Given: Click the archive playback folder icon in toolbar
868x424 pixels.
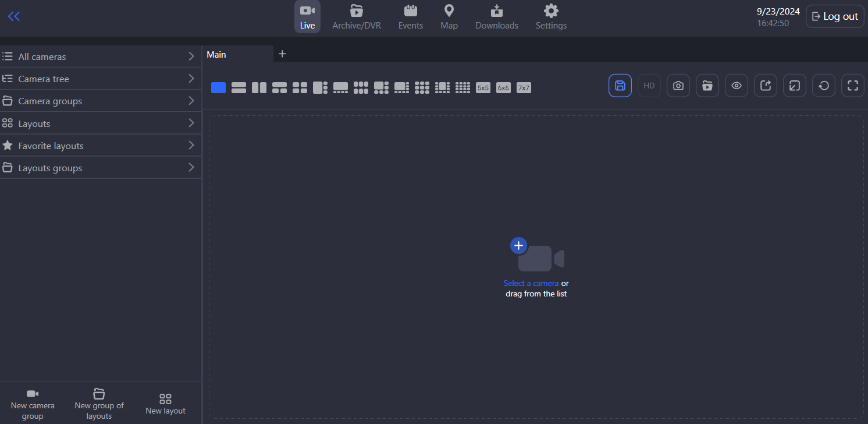Looking at the screenshot, I should click(x=707, y=86).
